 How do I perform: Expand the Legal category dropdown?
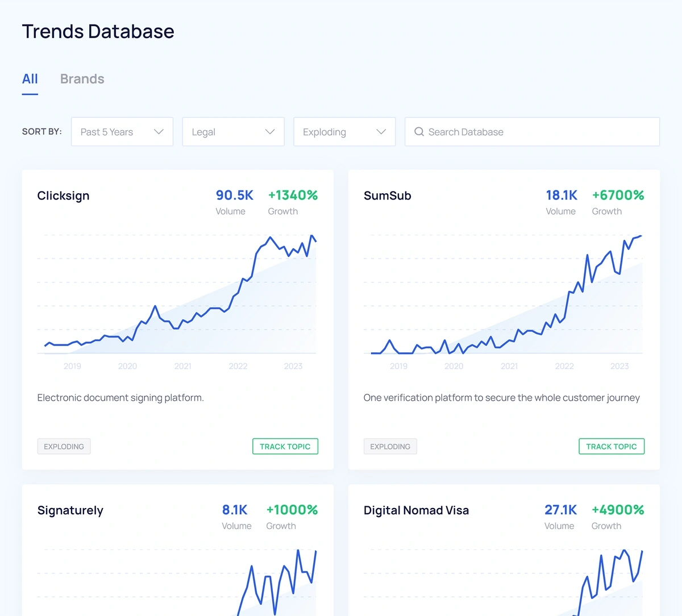tap(233, 132)
